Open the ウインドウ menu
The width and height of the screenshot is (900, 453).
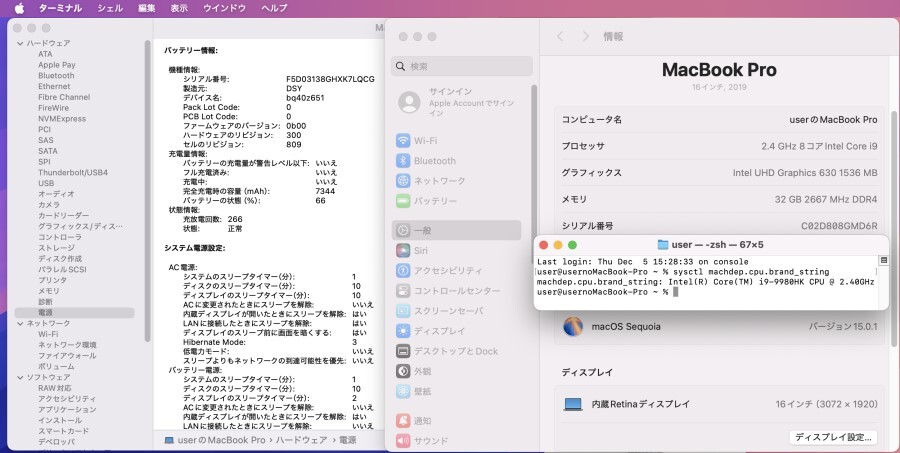224,8
